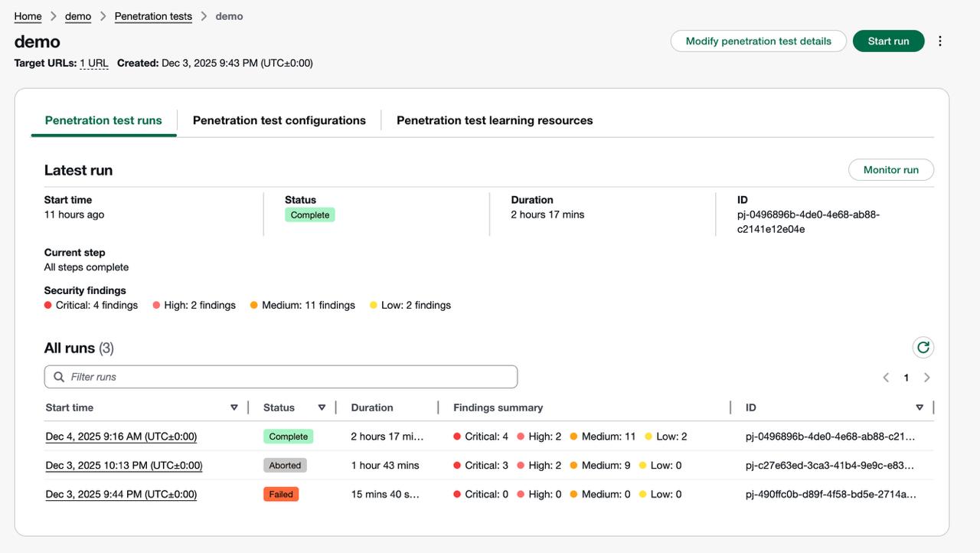Switch to Penetration test configurations tab
This screenshot has width=980, height=553.
tap(279, 120)
